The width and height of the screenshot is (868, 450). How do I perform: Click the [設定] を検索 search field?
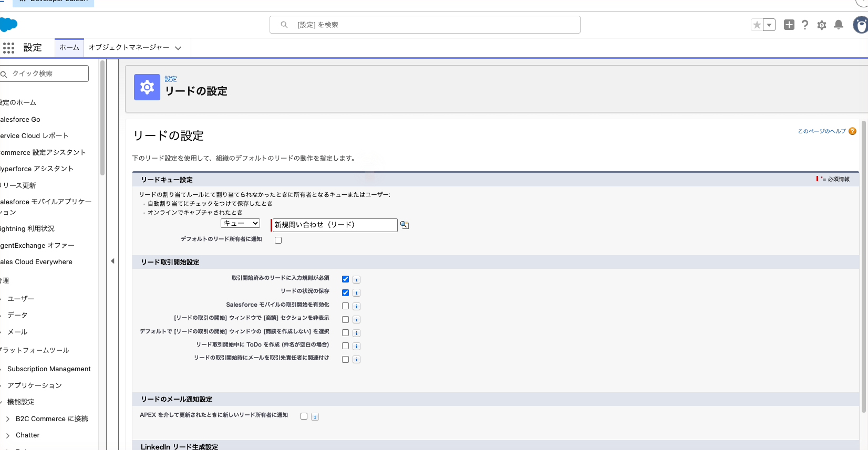tap(425, 25)
